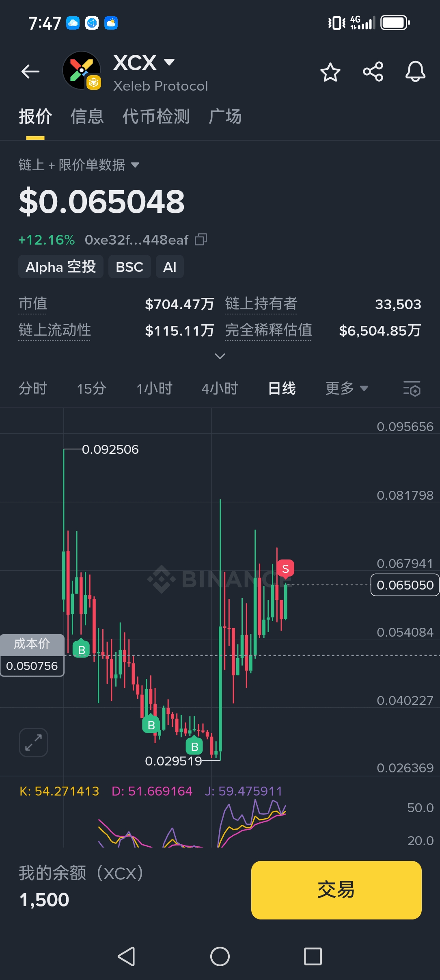Open the 更多 timeframe dropdown
The image size is (440, 980).
pos(347,388)
